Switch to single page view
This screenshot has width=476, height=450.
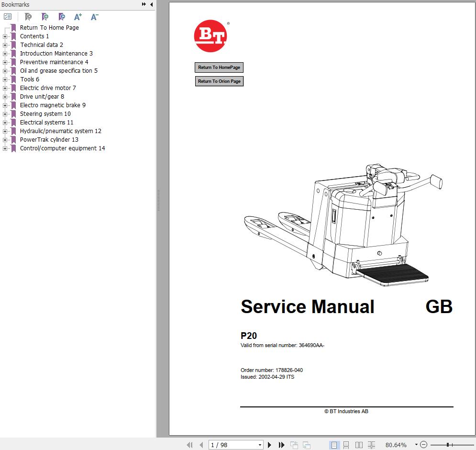(x=334, y=445)
